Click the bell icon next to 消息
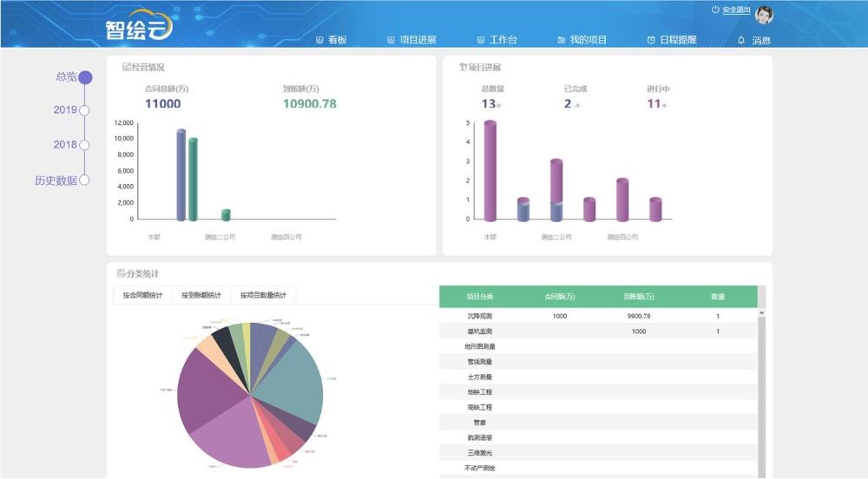This screenshot has width=868, height=479. point(740,40)
